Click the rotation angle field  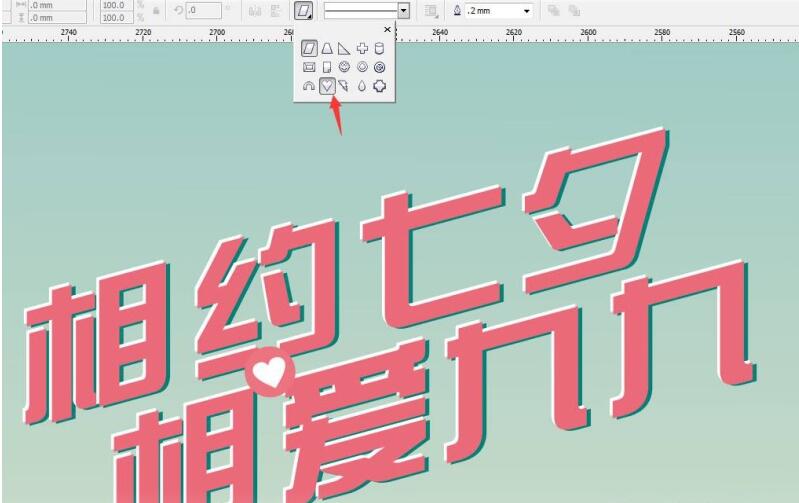pos(203,11)
